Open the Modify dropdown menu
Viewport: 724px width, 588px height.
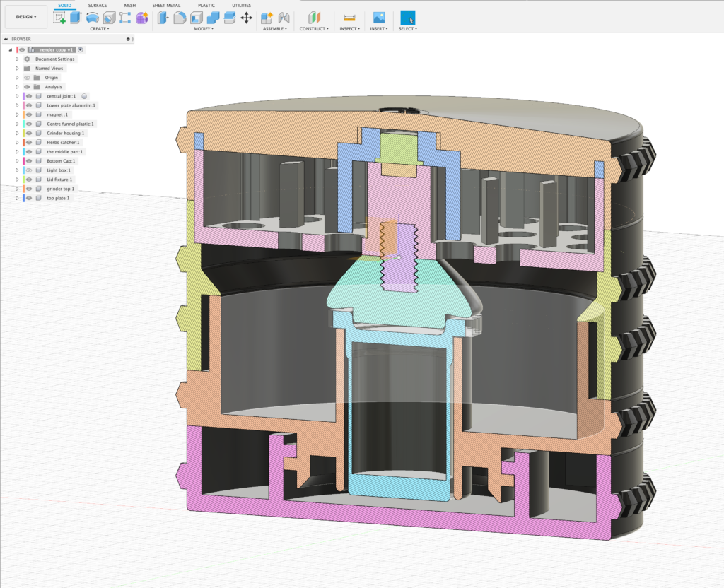(204, 29)
